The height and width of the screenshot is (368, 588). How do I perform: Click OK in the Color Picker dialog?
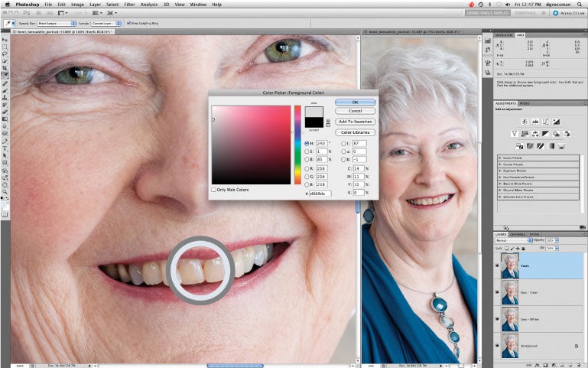[355, 102]
